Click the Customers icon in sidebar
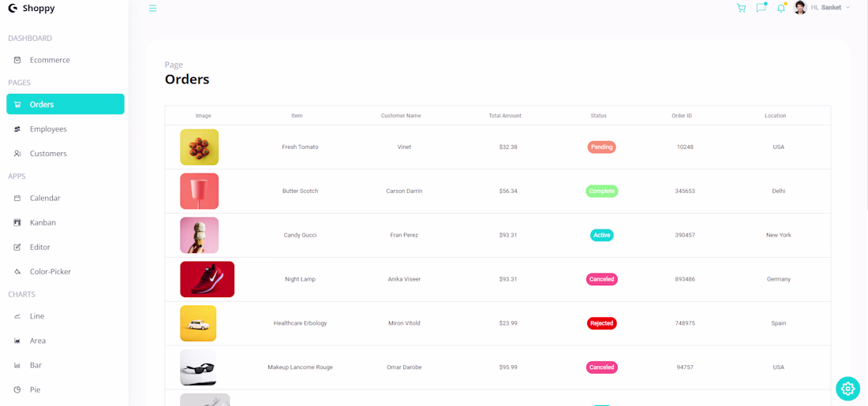868x406 pixels. click(x=17, y=154)
